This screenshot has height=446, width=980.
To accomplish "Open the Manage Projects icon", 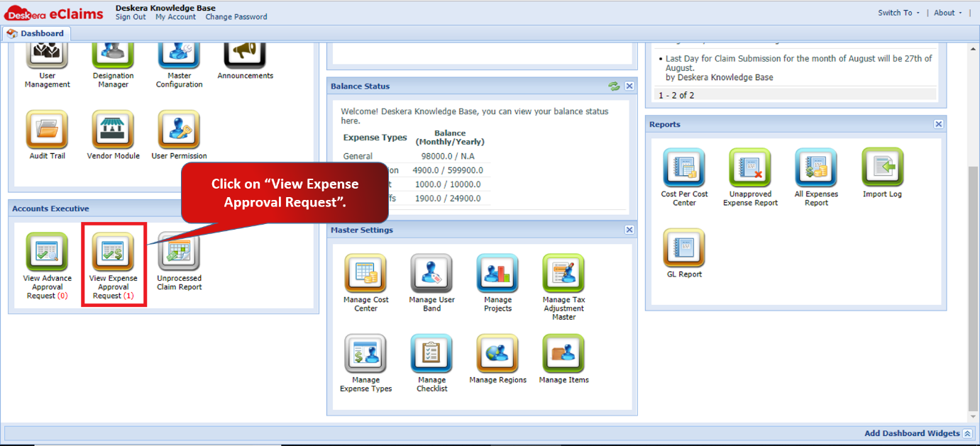I will [497, 274].
